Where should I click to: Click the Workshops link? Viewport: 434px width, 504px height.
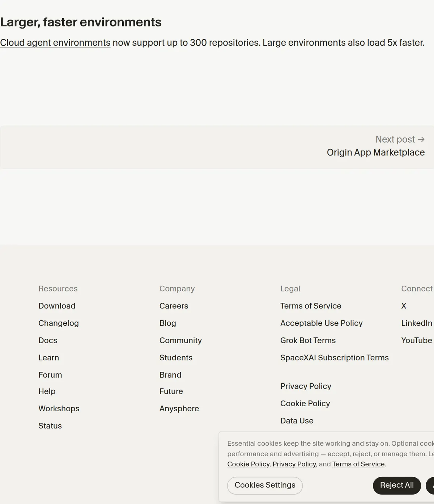pos(59,409)
